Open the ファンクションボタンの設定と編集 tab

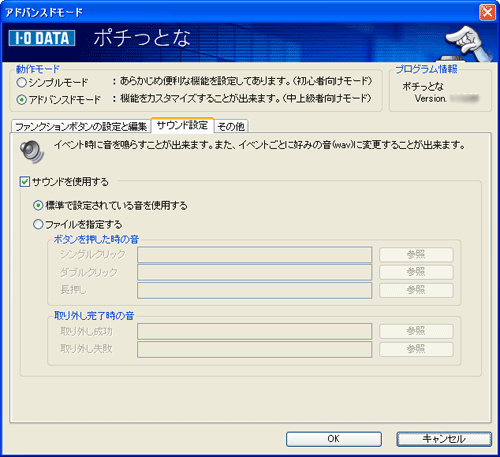pyautogui.click(x=81, y=126)
